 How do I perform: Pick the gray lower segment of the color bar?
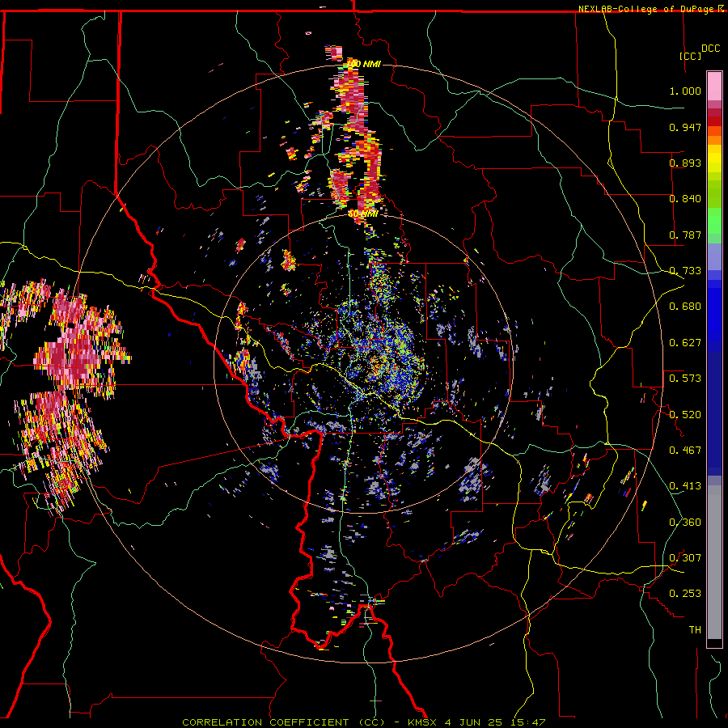(714, 562)
